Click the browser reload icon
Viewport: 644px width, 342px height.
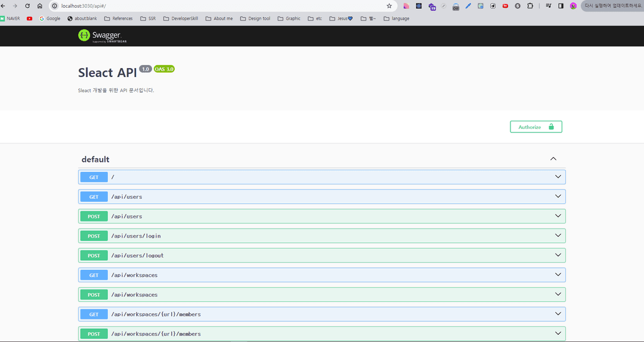pos(27,6)
